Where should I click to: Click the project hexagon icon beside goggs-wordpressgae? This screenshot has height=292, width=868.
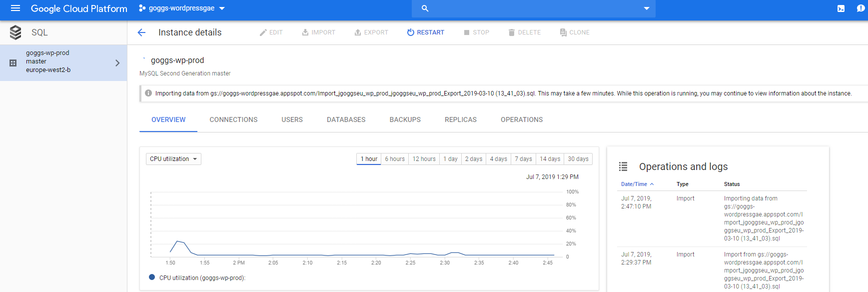coord(142,8)
